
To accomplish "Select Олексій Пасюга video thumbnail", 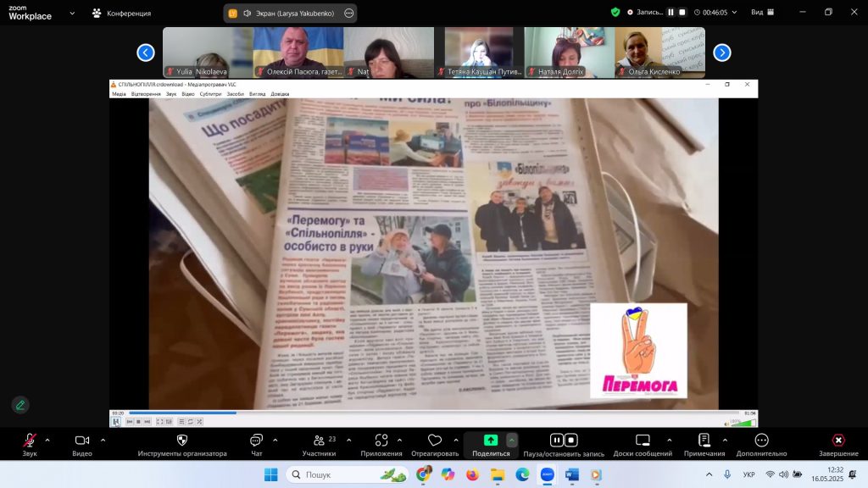I will (298, 53).
